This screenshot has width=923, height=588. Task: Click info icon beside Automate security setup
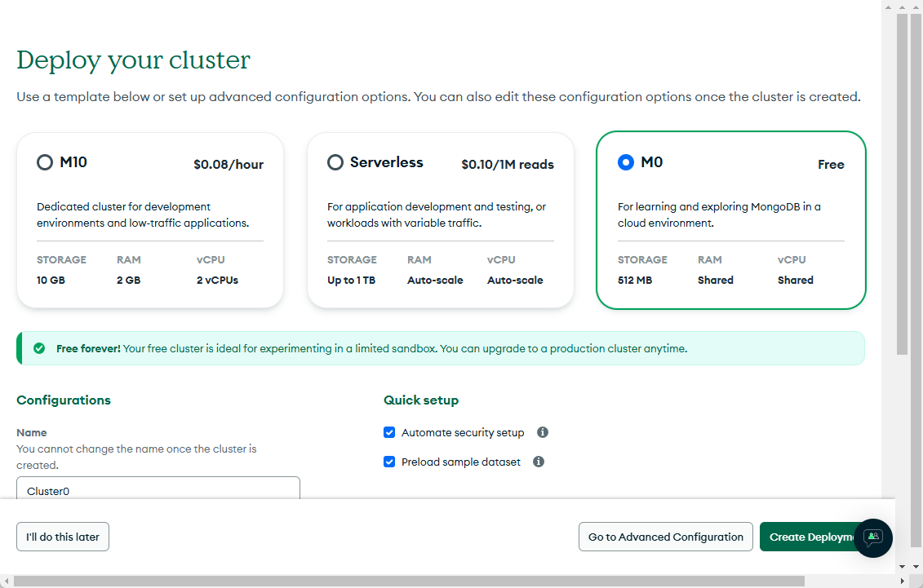pyautogui.click(x=543, y=432)
